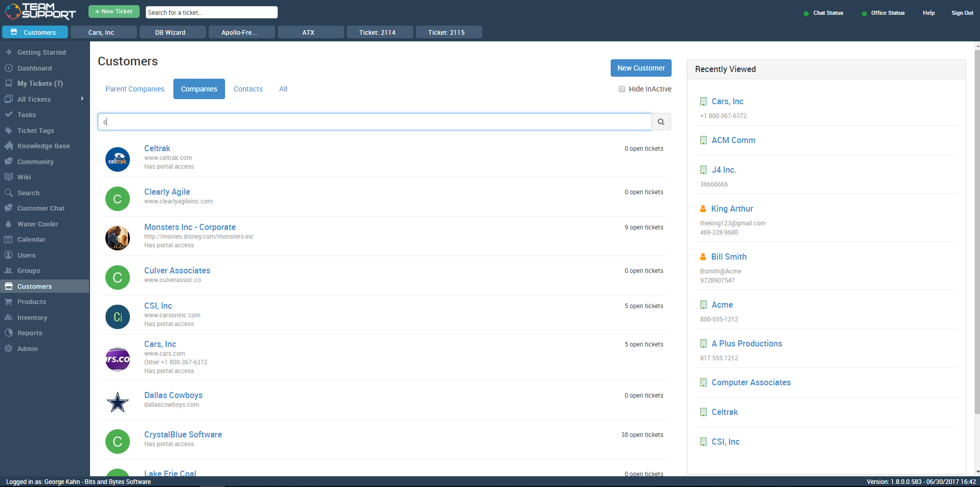This screenshot has height=487, width=980.
Task: Click King Arthur's orange contact icon
Action: (703, 208)
